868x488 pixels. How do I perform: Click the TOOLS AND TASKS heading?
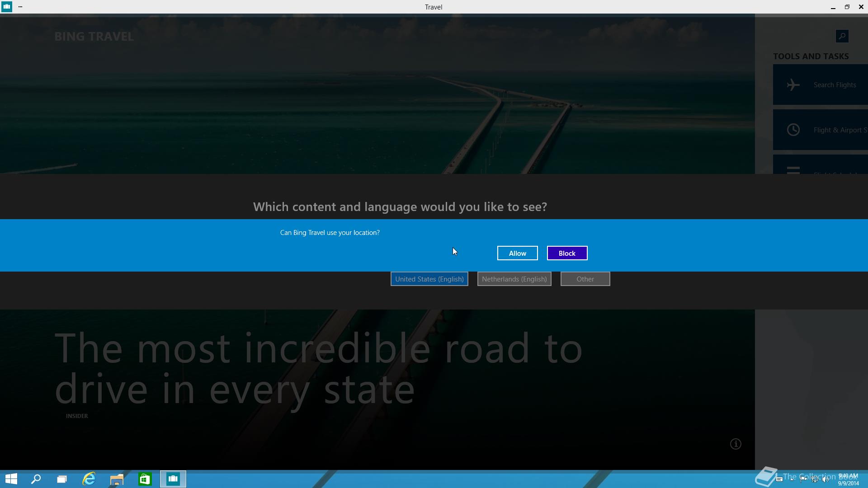point(811,56)
